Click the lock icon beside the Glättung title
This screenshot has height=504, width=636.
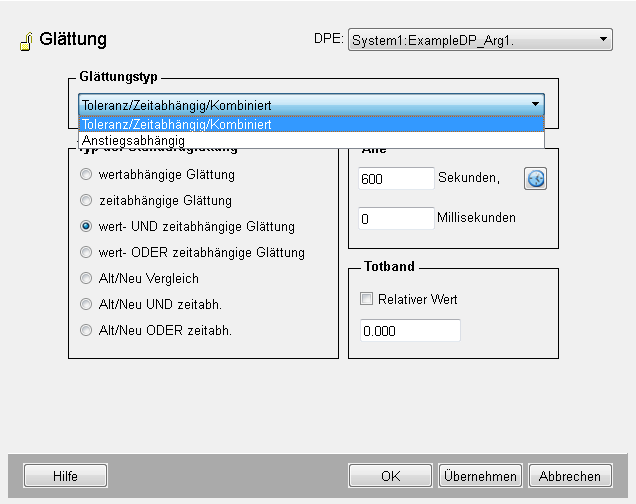26,41
